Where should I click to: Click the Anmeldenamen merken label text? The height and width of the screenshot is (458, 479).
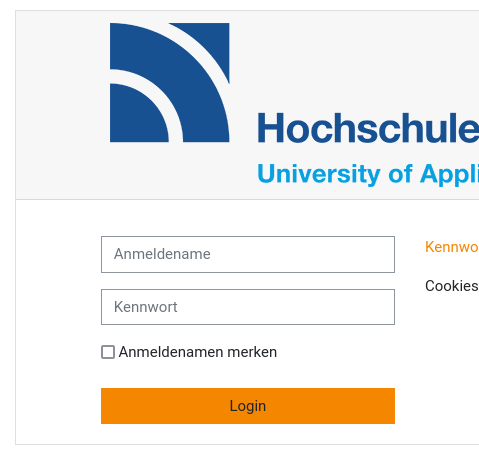(x=198, y=352)
